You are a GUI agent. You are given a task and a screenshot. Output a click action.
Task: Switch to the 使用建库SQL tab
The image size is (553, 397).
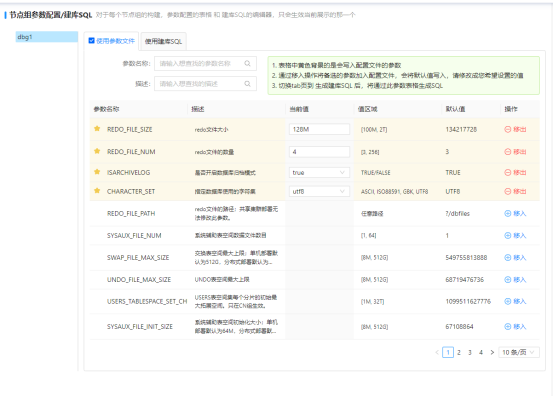[x=163, y=41]
